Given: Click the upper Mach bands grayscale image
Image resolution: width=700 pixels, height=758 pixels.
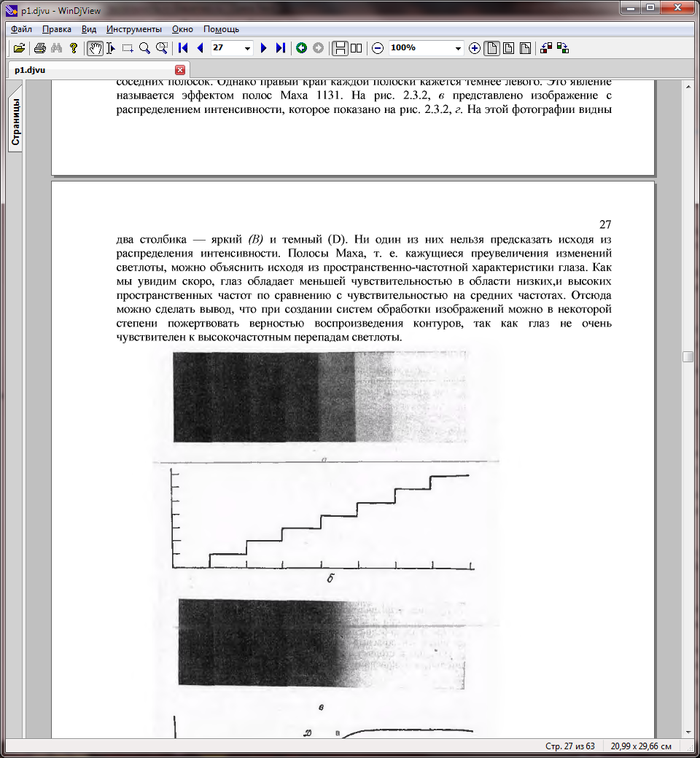Looking at the screenshot, I should 320,397.
